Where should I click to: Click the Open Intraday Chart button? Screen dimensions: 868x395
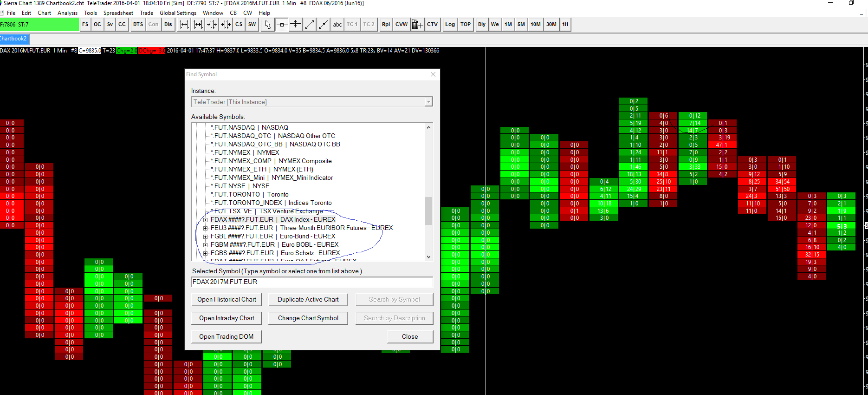pyautogui.click(x=227, y=318)
